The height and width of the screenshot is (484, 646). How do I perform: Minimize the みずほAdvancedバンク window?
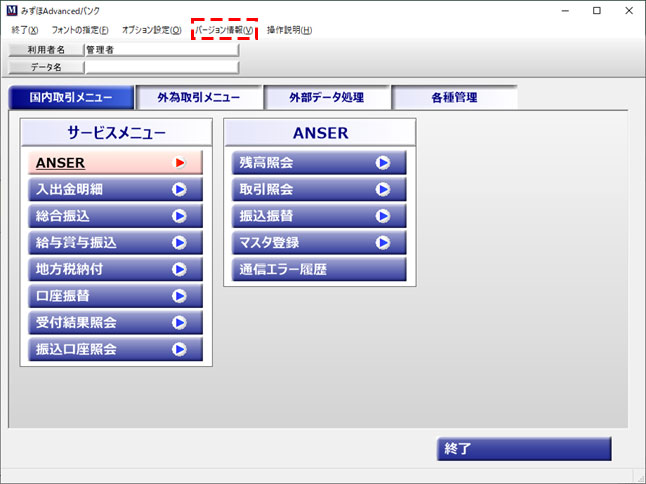point(565,11)
